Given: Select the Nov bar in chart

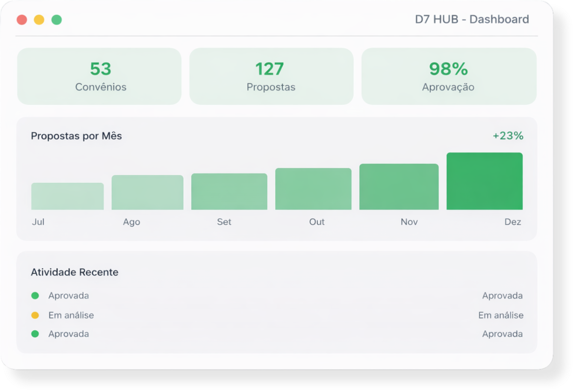Looking at the screenshot, I should pos(399,187).
